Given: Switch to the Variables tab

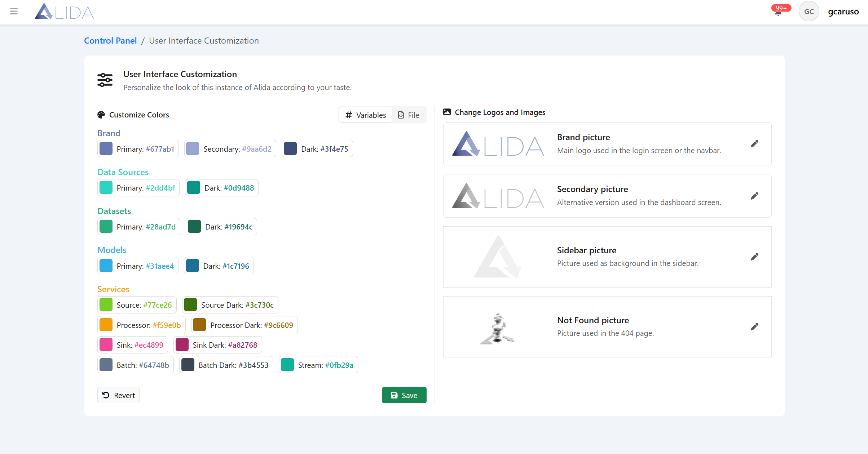Looking at the screenshot, I should point(366,115).
